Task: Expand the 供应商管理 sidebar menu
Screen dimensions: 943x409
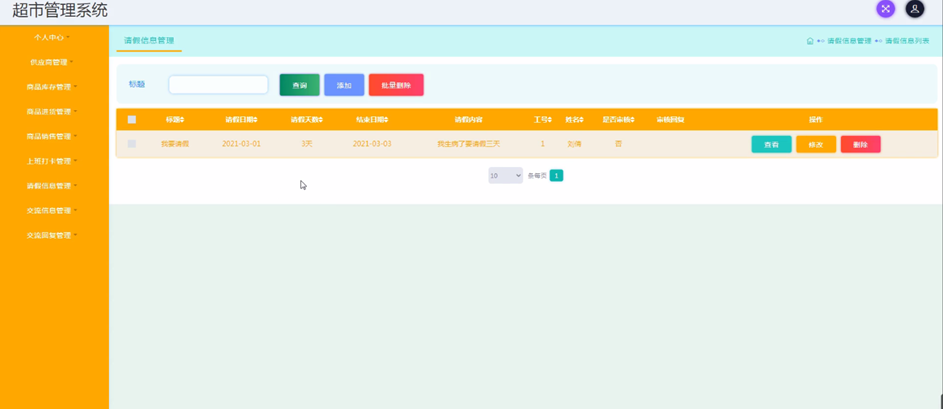Action: coord(52,62)
